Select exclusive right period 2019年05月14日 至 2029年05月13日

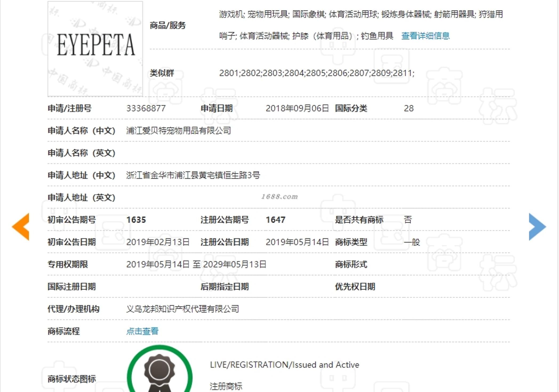[x=196, y=264]
